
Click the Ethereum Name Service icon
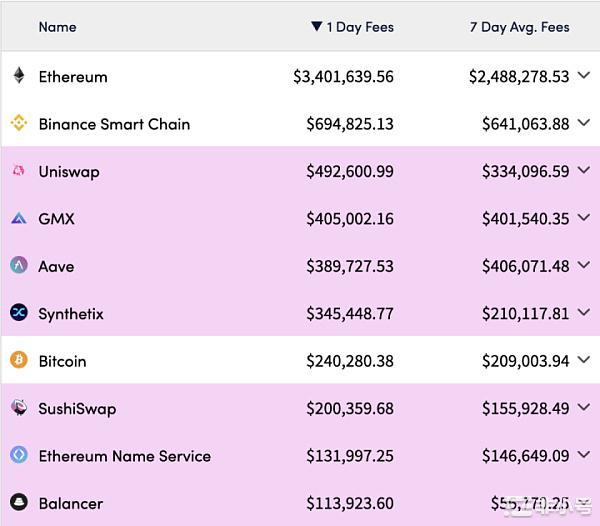18,456
